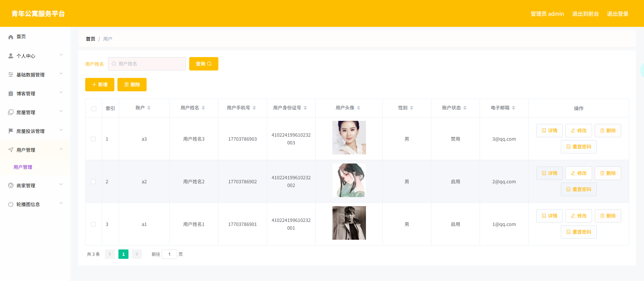Select page 1 pagination button
The width and height of the screenshot is (644, 281).
point(123,254)
